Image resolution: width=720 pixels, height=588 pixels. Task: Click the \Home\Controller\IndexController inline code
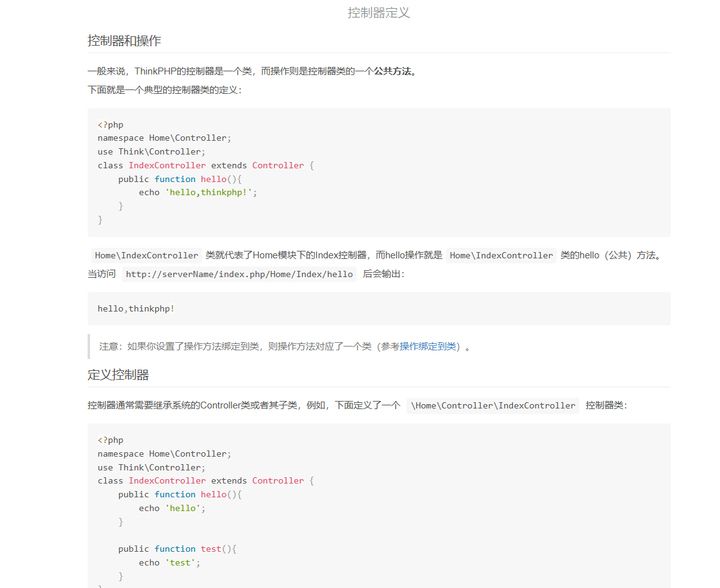(493, 405)
